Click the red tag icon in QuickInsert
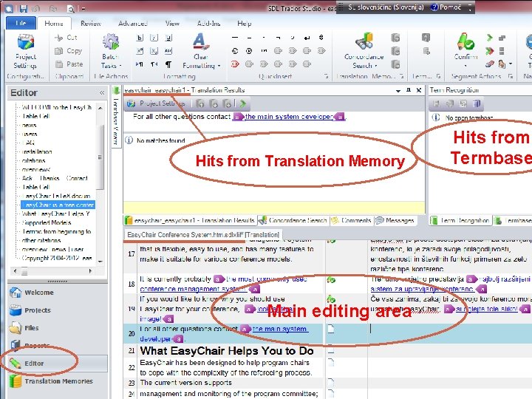 tap(235, 64)
